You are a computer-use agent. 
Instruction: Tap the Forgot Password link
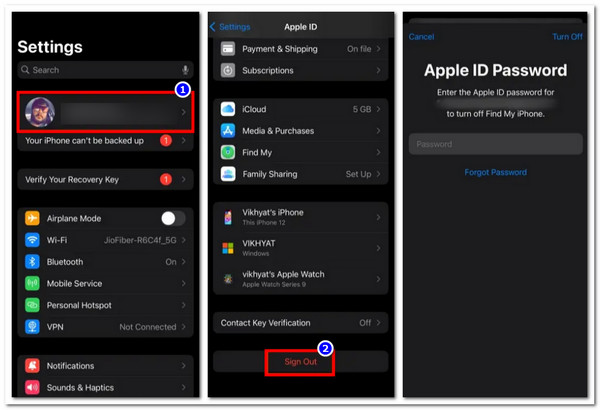[496, 172]
